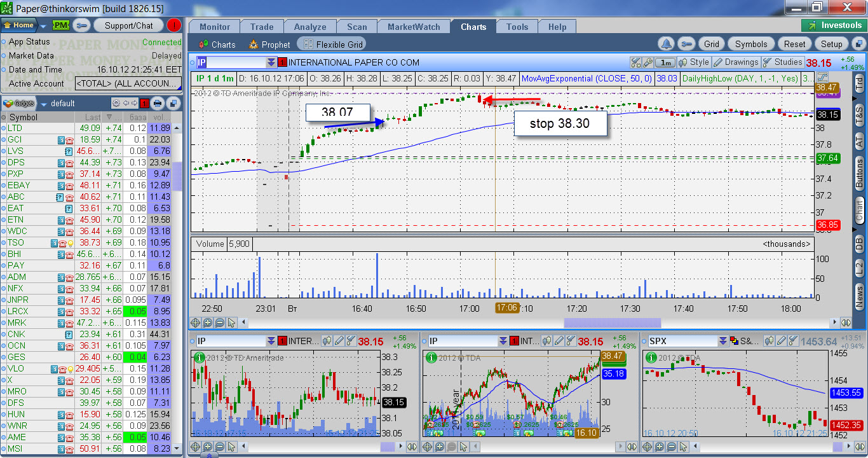Click the phone icon on GCI row
The height and width of the screenshot is (458, 868).
70,139
